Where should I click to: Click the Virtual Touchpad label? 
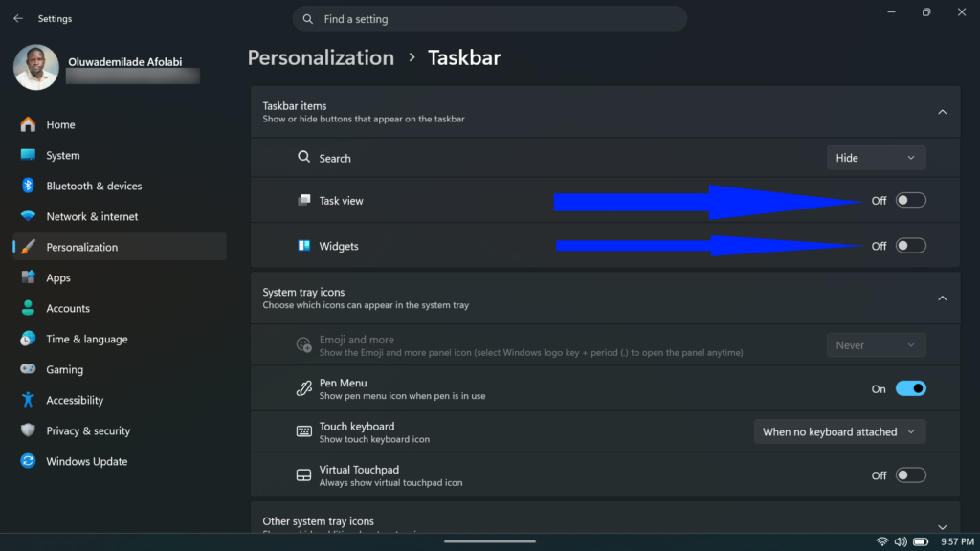point(359,470)
